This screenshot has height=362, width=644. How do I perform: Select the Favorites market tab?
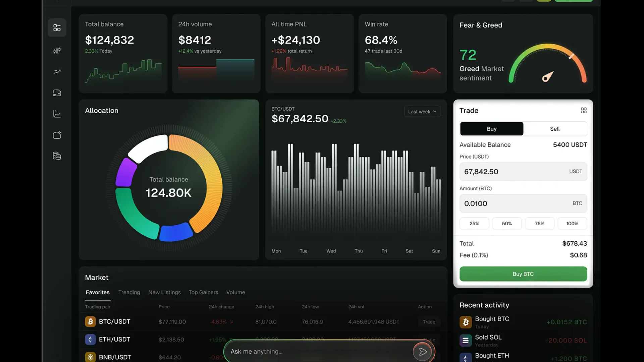point(98,292)
